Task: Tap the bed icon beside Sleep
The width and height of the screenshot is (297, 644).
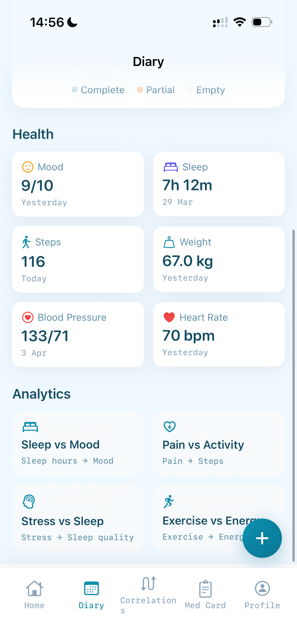Action: 171,167
